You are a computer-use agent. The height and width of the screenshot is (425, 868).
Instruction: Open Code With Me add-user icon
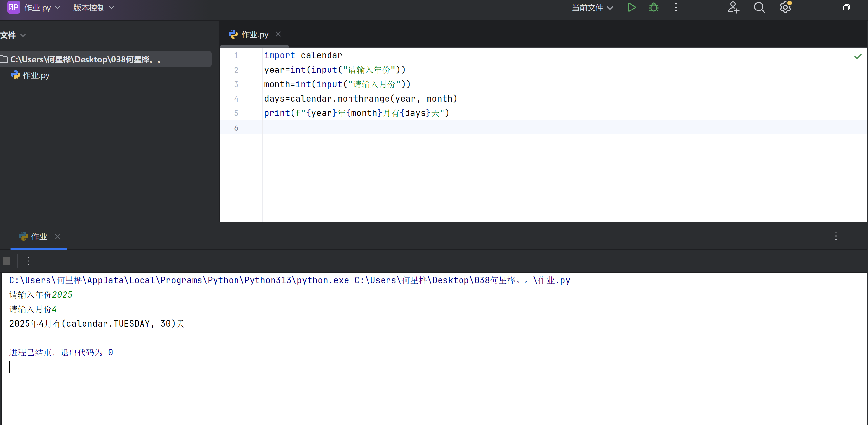(733, 8)
